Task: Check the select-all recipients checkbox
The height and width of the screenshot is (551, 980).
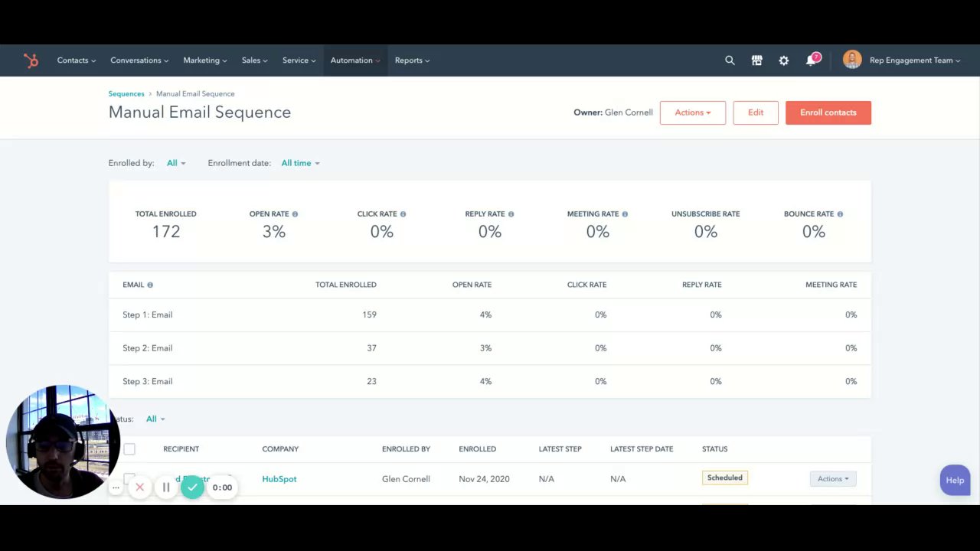Action: (x=129, y=449)
